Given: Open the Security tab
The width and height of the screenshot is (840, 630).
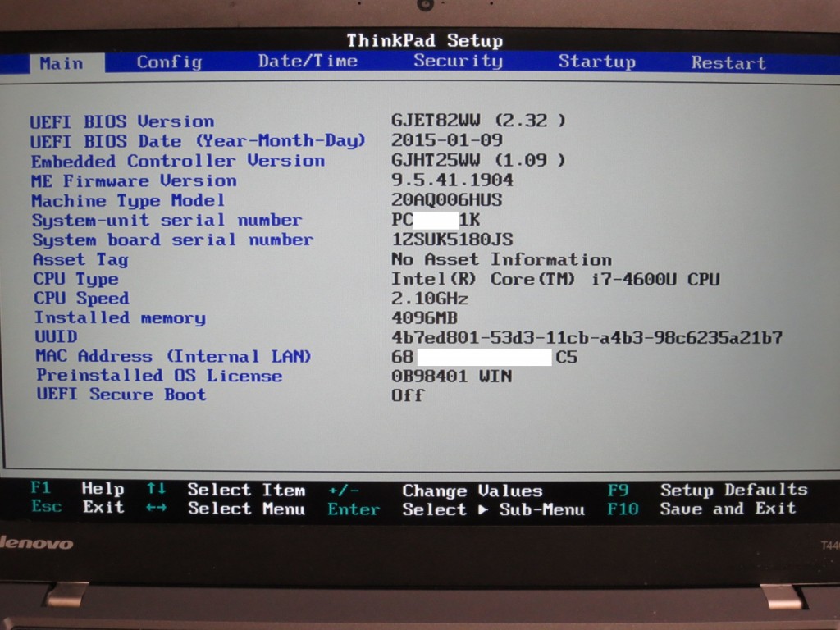Looking at the screenshot, I should 458,61.
